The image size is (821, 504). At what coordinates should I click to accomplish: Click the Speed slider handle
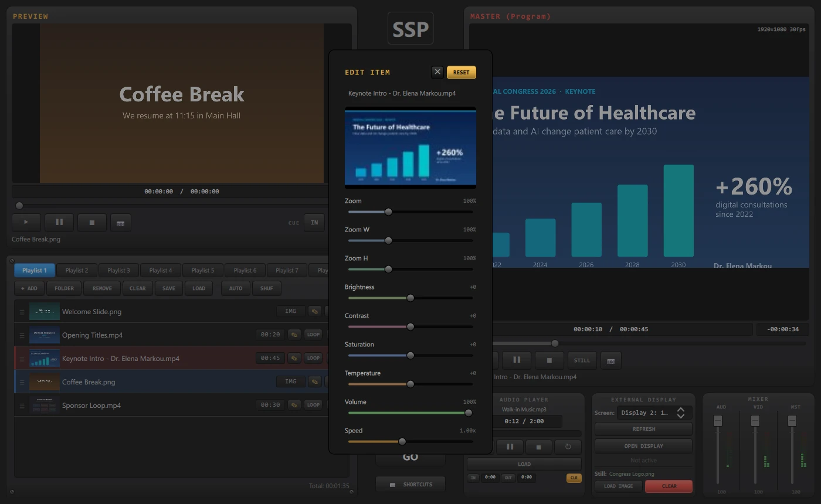[402, 441]
